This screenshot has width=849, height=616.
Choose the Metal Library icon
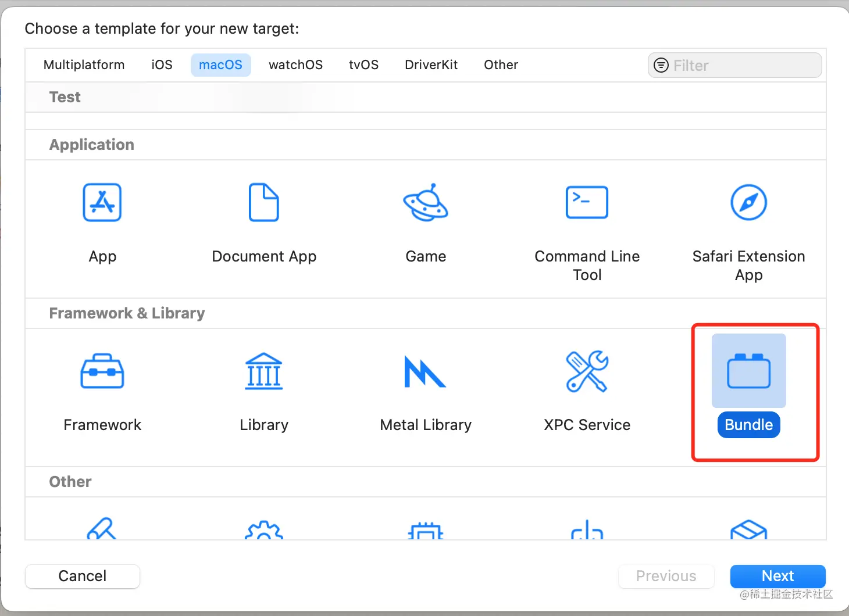(x=425, y=371)
